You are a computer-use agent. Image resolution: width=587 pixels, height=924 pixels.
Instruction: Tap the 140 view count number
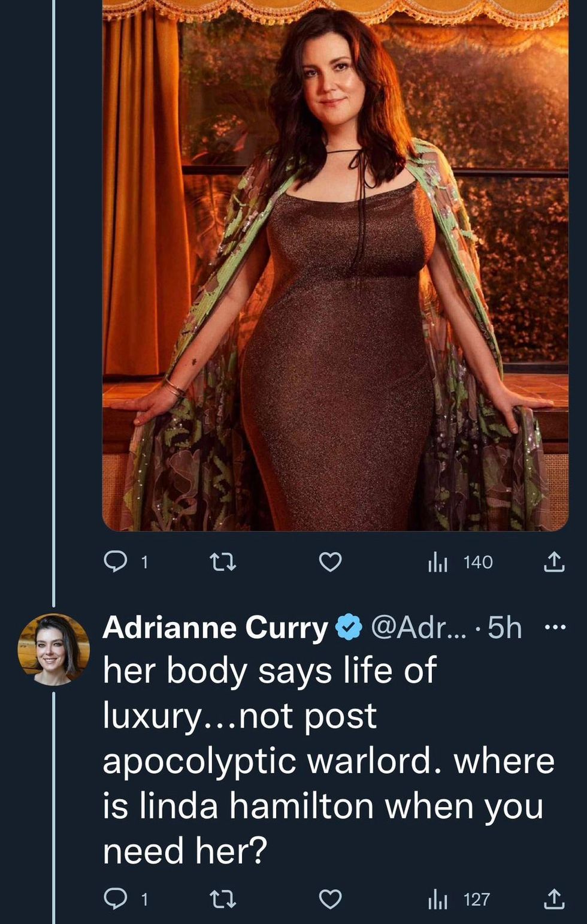coord(478,562)
